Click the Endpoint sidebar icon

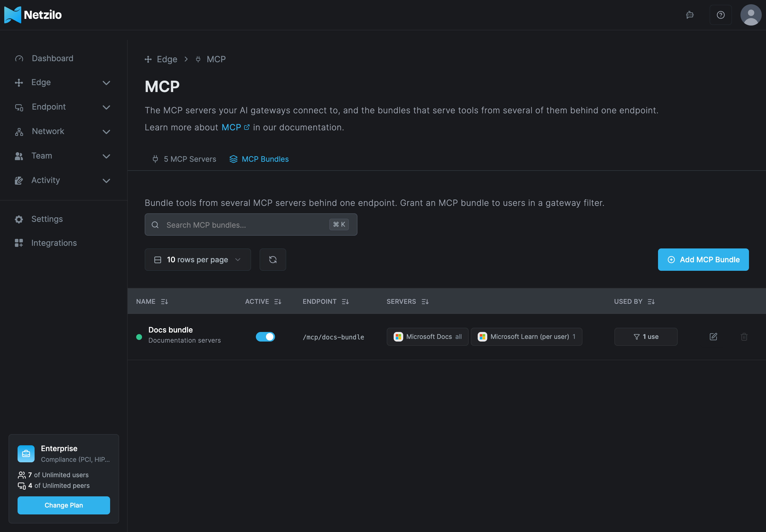pos(19,107)
